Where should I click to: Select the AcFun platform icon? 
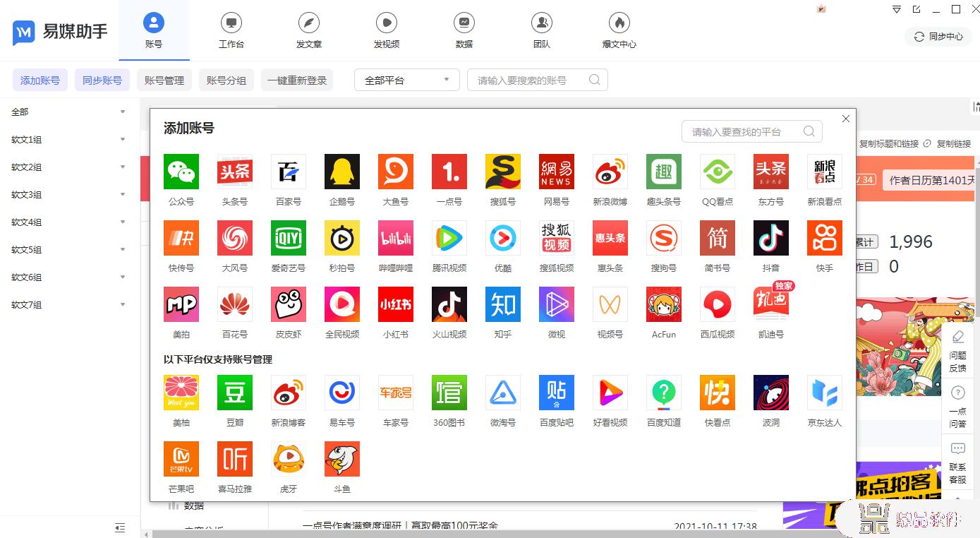point(664,304)
